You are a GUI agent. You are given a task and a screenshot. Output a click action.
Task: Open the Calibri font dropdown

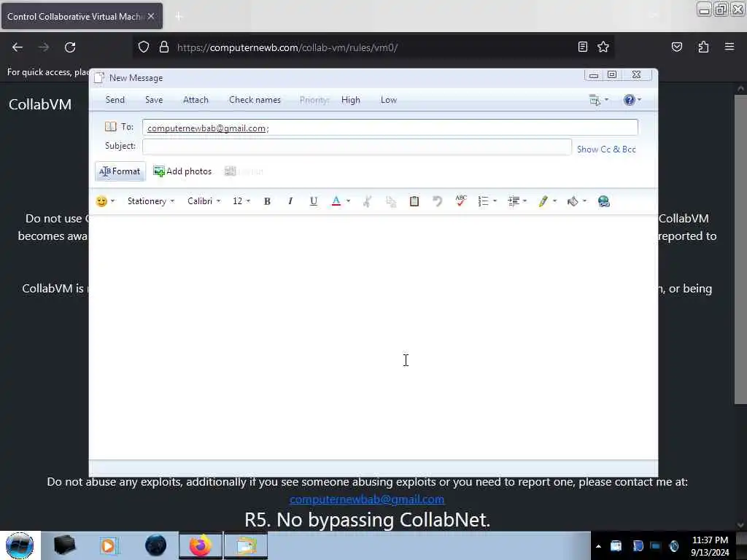tap(204, 201)
